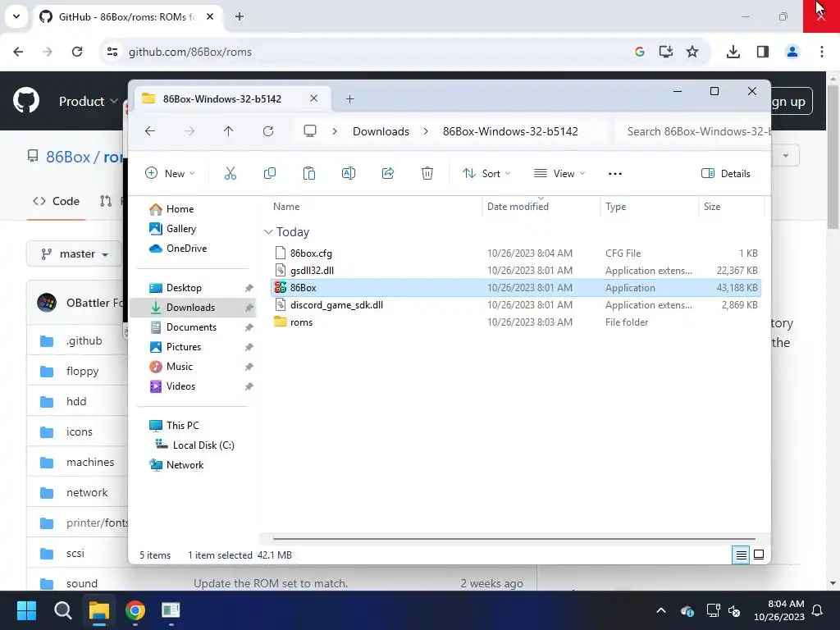Open Music in navigation pane

(x=180, y=367)
